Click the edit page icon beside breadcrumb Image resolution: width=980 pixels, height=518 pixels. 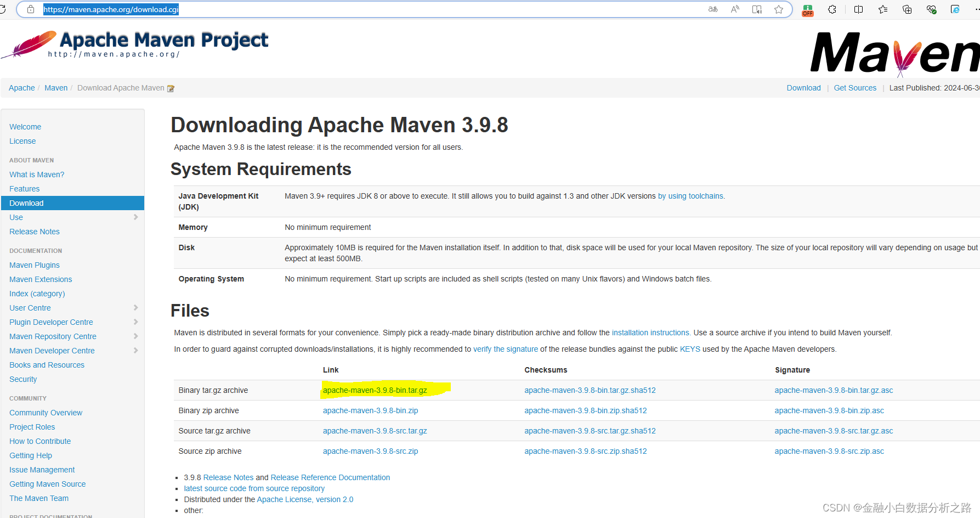pyautogui.click(x=171, y=88)
